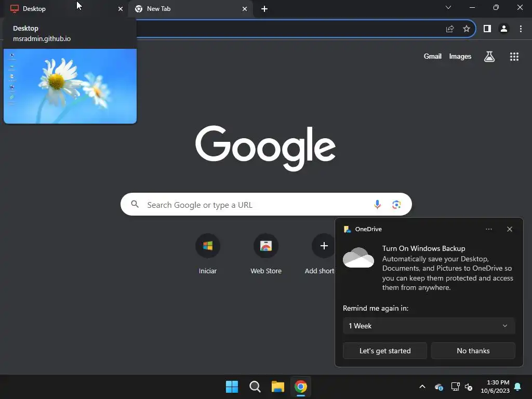Open a new browser tab with plus button
The height and width of the screenshot is (399, 532).
pos(264,9)
